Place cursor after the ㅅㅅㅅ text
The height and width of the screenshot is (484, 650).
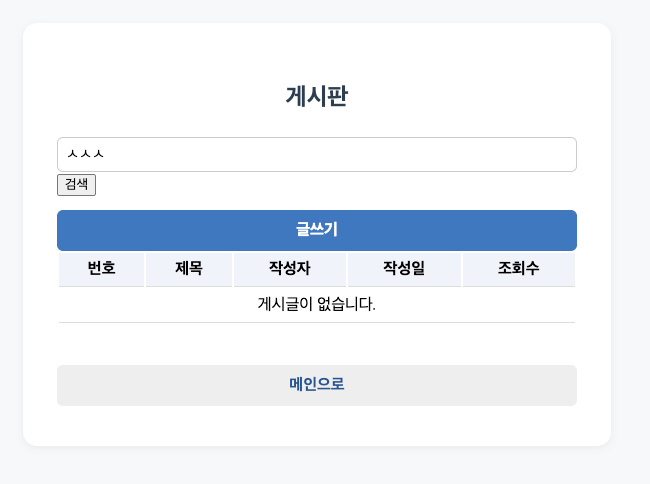pos(105,154)
